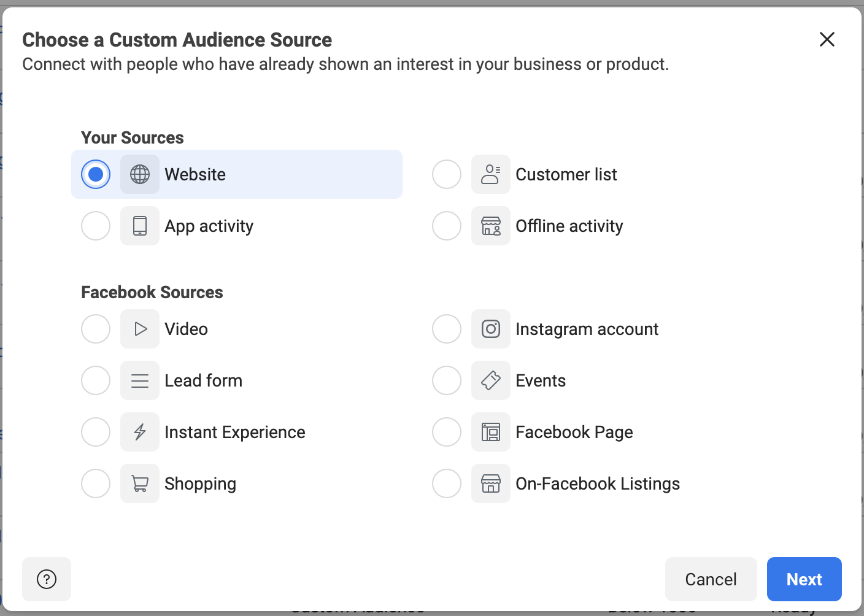Click the page layout icon for Facebook Page
This screenshot has width=864, height=616.
pyautogui.click(x=491, y=432)
